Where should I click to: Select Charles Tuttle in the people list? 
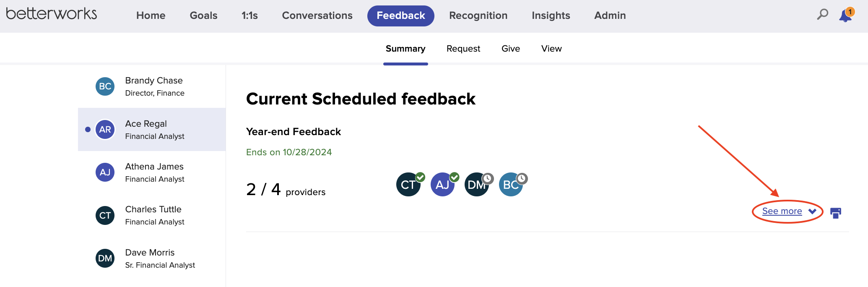tap(152, 215)
